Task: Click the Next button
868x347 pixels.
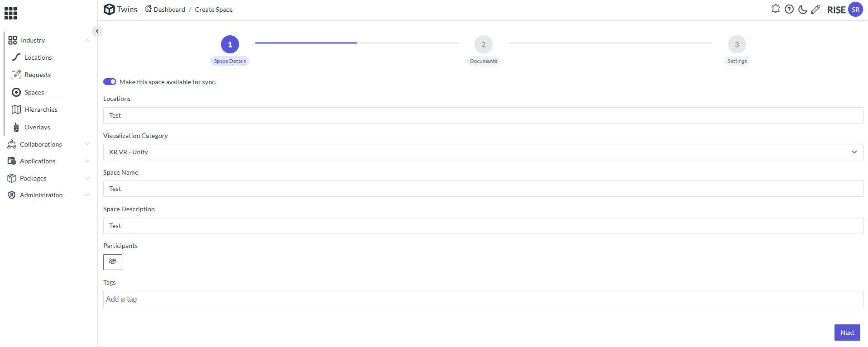Action: [x=847, y=333]
